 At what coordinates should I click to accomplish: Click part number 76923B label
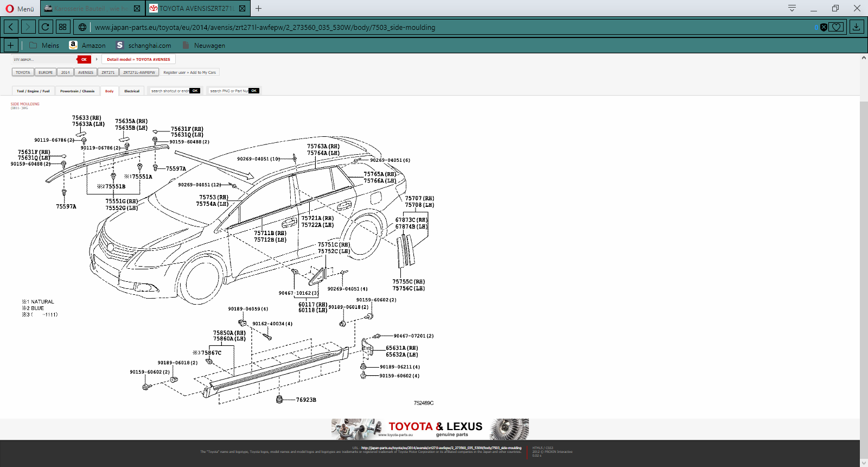(306, 400)
